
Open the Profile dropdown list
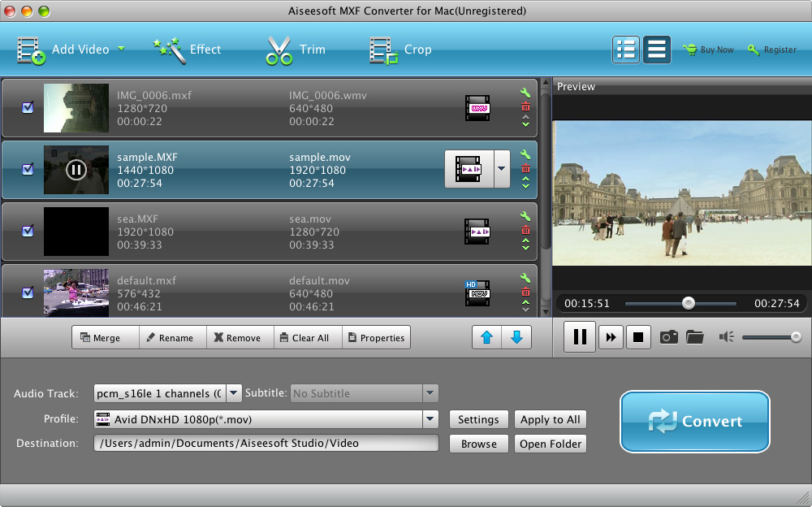(x=430, y=419)
